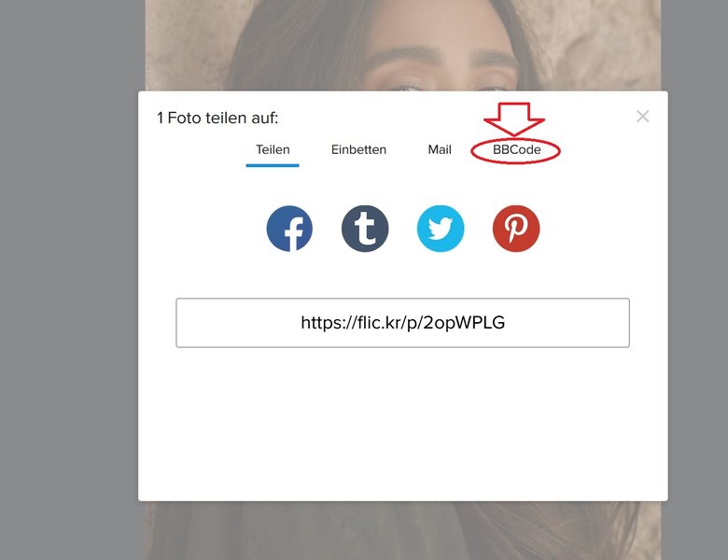Click the dimmed eyebrows above the dialog
Image resolution: width=728 pixels, height=560 pixels.
(441, 58)
